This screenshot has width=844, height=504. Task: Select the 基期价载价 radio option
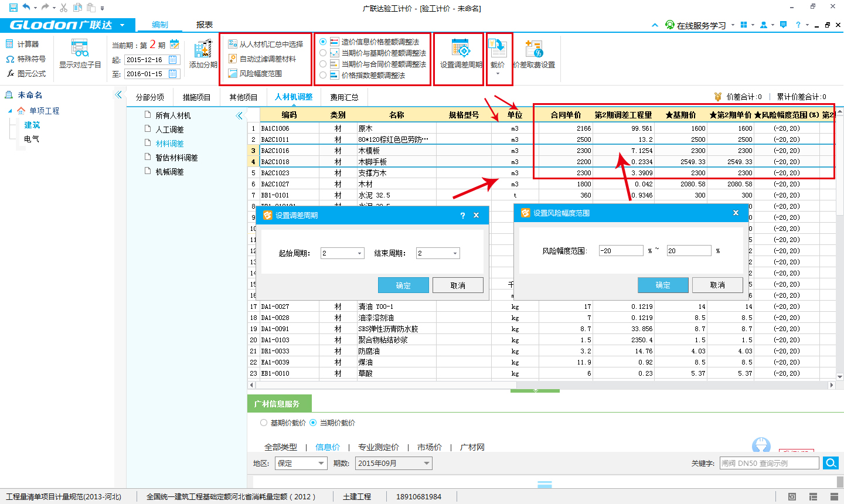pos(264,423)
